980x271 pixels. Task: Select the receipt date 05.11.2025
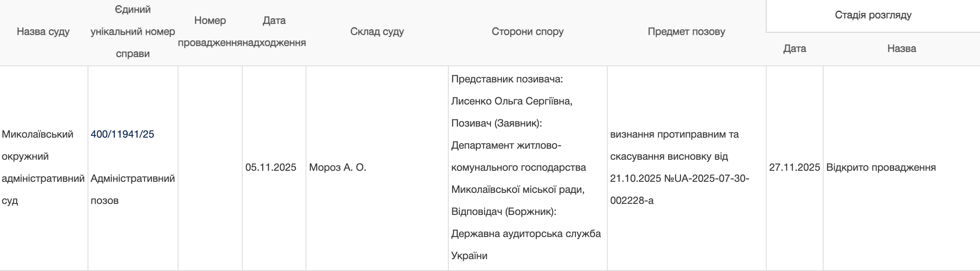point(271,167)
